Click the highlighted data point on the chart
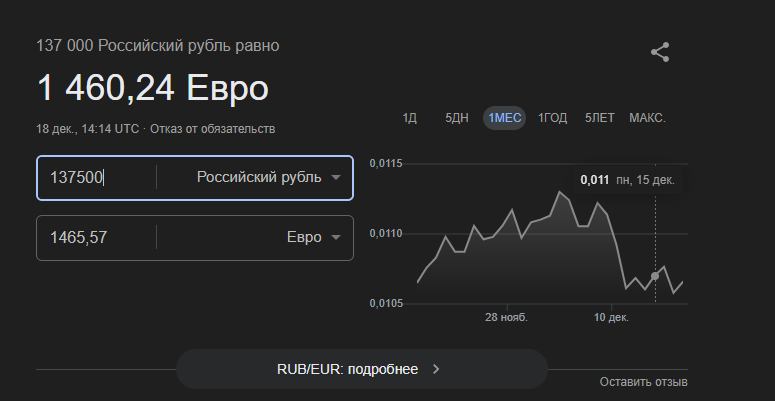The height and width of the screenshot is (401, 775). 655,275
